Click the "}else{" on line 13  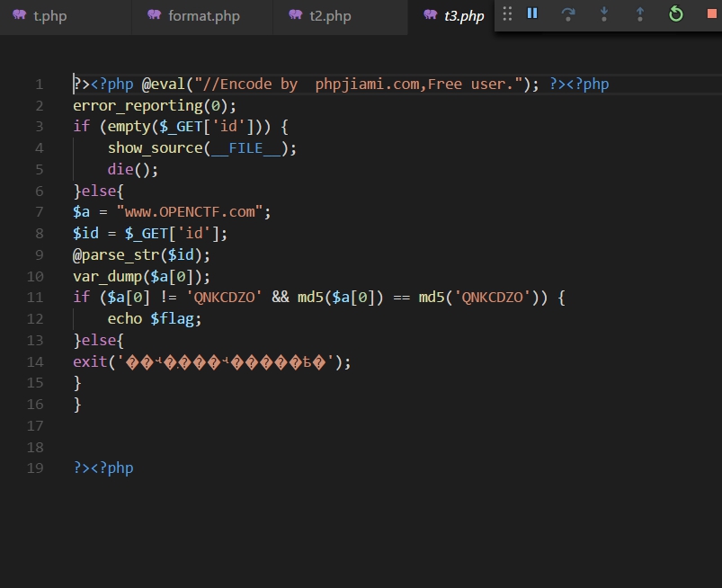pyautogui.click(x=99, y=340)
